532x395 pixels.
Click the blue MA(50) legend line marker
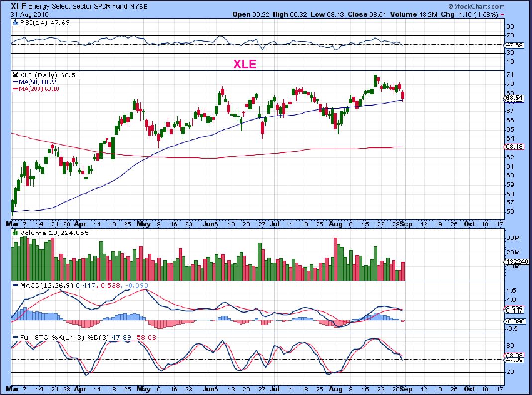coord(15,82)
